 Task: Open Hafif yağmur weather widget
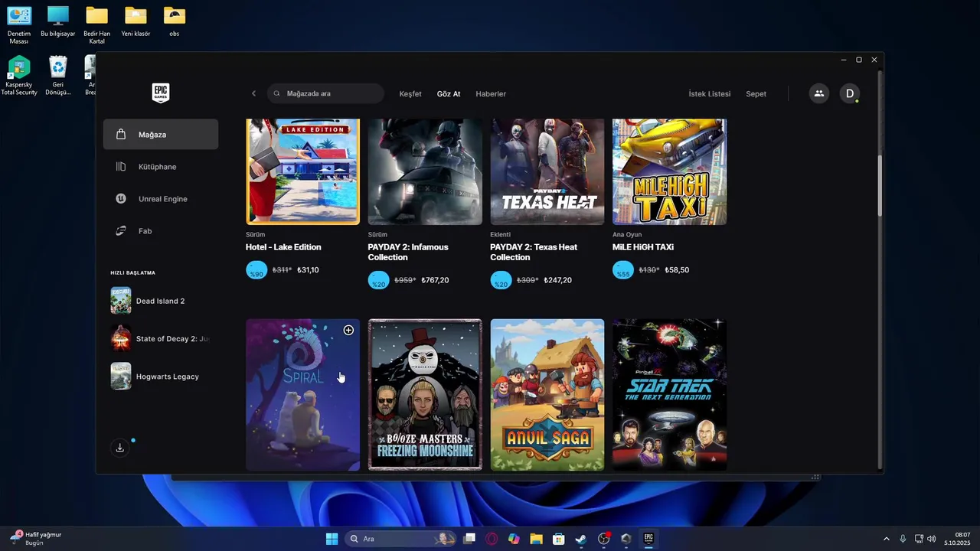36,538
